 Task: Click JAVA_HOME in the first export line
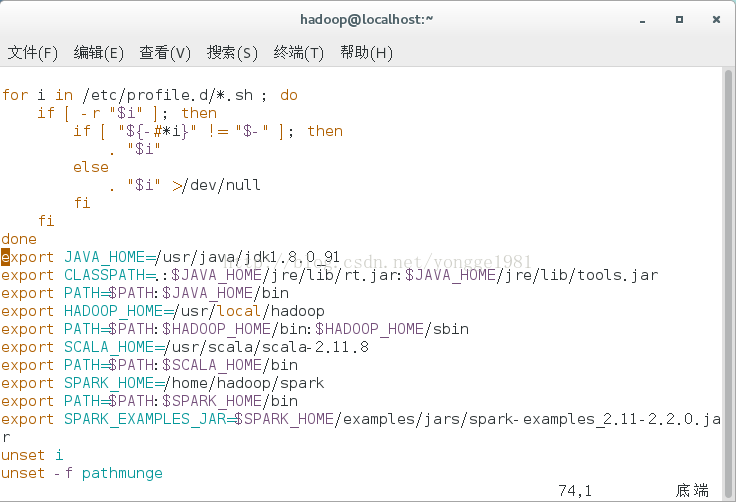104,257
